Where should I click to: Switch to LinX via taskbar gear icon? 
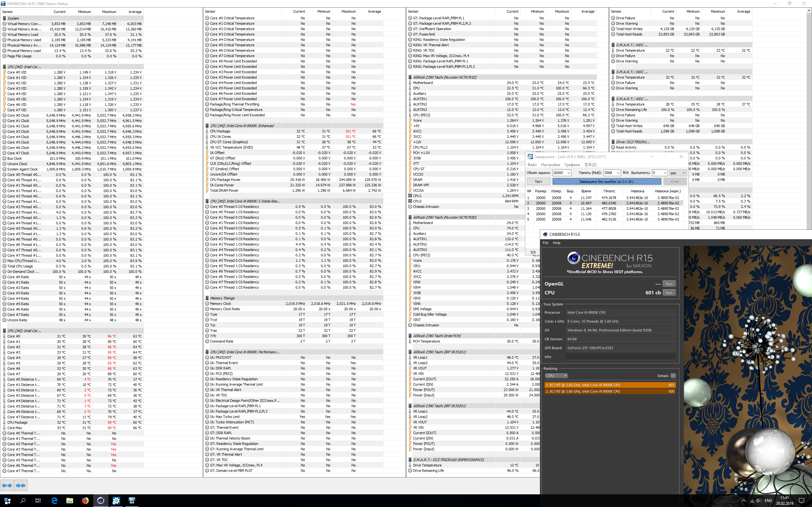[116, 501]
